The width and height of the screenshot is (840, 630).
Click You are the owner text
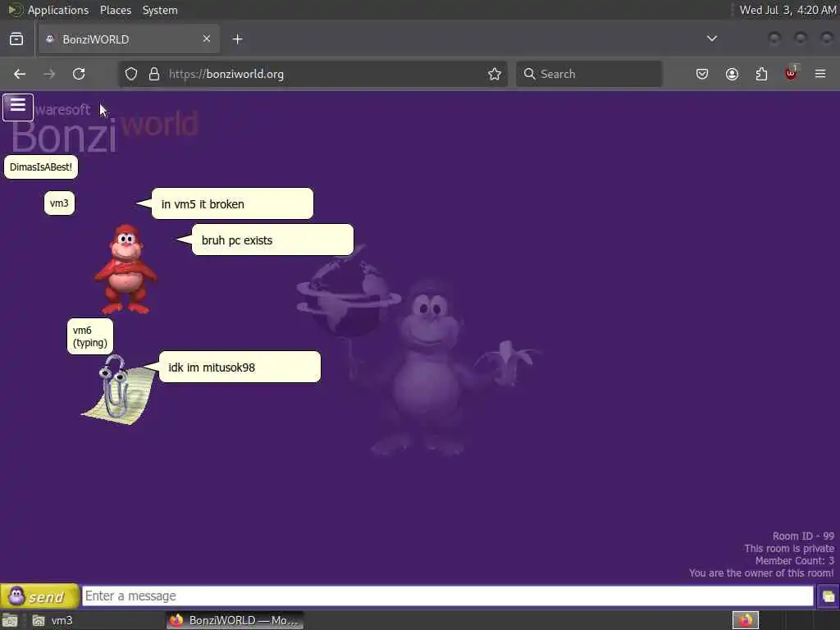(x=761, y=573)
